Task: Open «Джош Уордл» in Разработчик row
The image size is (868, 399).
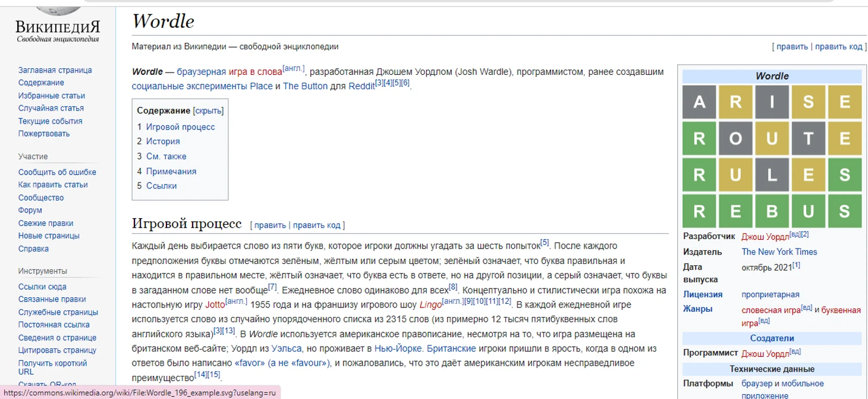Action: click(765, 237)
